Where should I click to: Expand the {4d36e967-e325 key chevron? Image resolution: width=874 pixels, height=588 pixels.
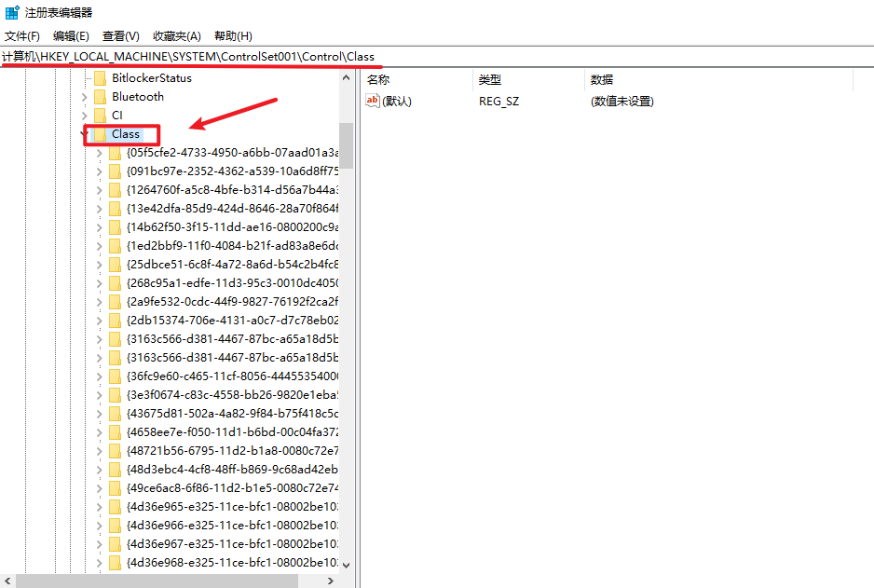(x=99, y=544)
